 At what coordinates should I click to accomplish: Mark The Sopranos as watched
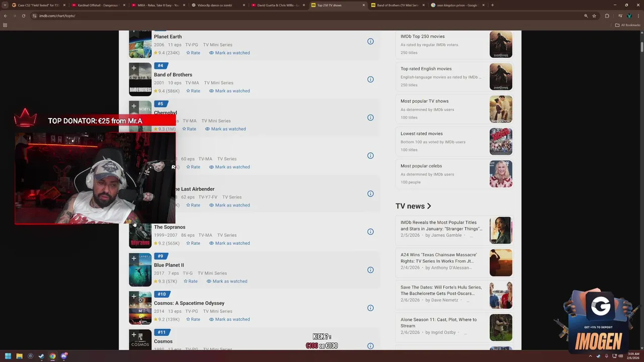click(x=229, y=243)
